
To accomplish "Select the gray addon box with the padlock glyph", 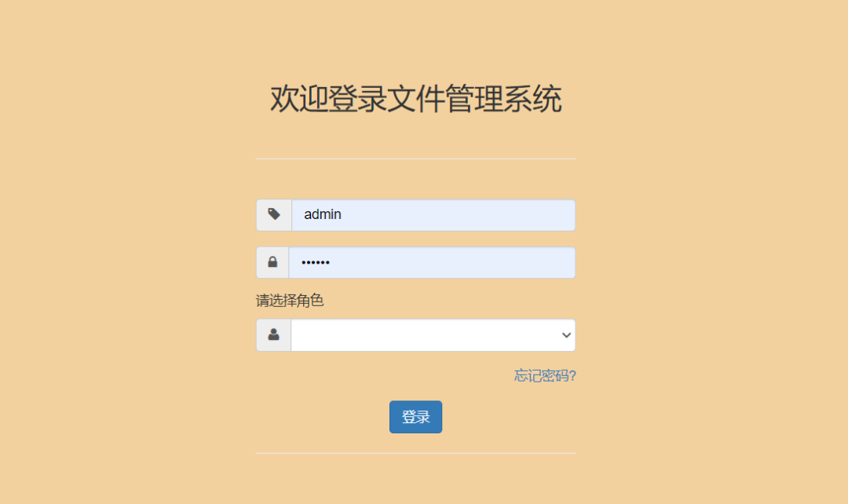I will pyautogui.click(x=272, y=263).
